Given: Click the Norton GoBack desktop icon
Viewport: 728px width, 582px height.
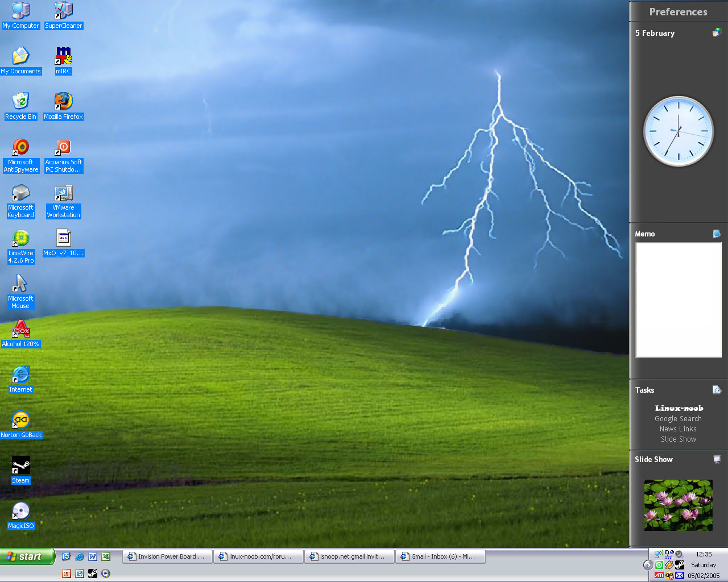Looking at the screenshot, I should (x=21, y=421).
